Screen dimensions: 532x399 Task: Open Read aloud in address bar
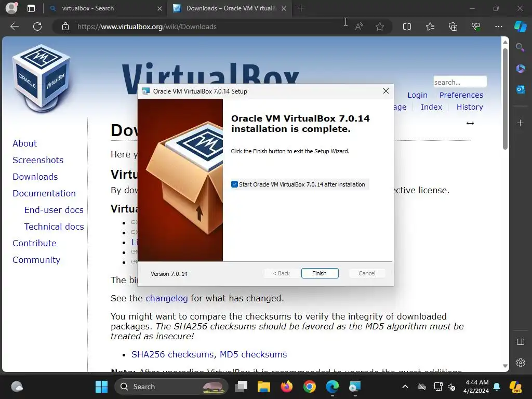pyautogui.click(x=359, y=26)
